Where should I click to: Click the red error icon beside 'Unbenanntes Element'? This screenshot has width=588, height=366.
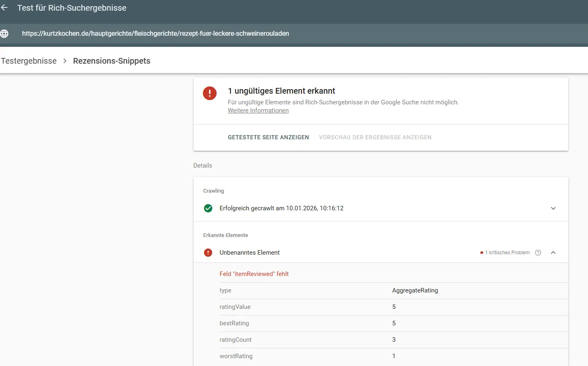point(208,253)
